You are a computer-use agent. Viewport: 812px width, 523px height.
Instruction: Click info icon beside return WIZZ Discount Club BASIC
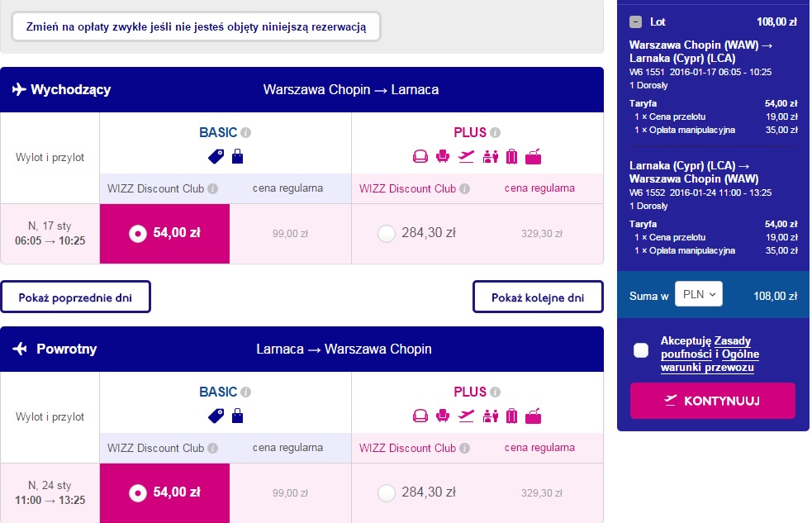[213, 448]
